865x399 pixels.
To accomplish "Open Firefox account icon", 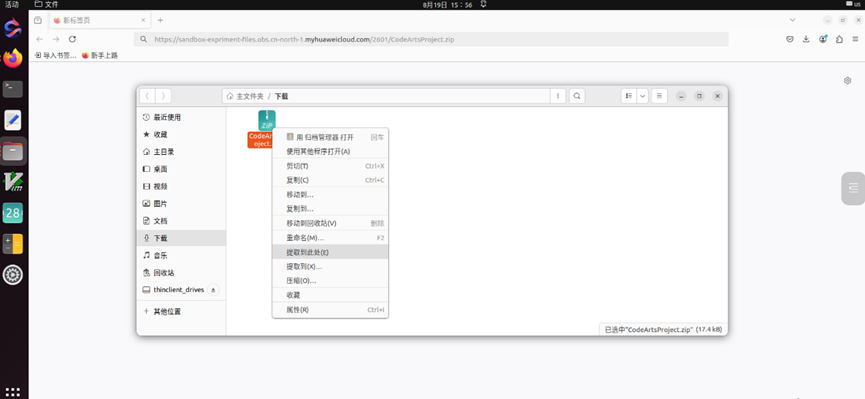I will [823, 39].
